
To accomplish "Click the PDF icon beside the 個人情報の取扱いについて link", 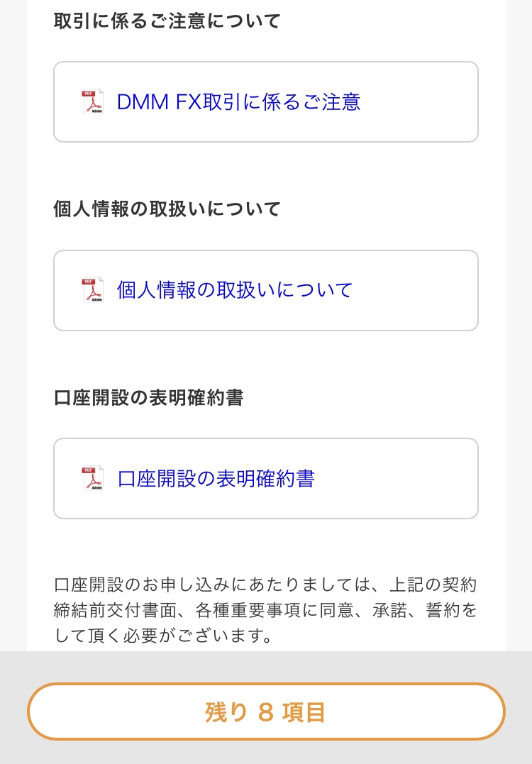I will (92, 290).
